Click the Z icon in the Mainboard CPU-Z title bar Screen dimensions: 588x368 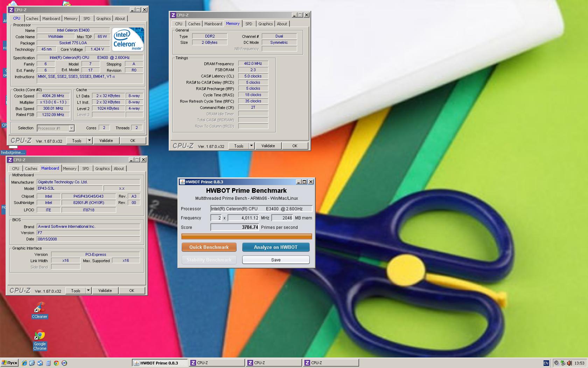10,160
